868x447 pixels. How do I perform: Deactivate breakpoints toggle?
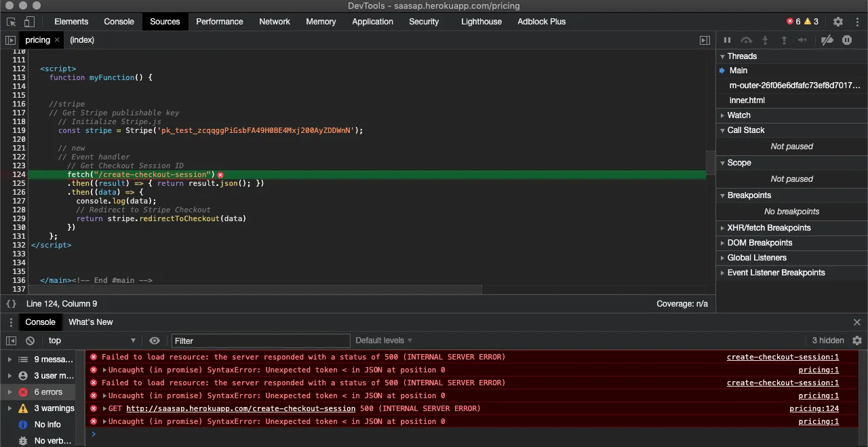click(x=827, y=40)
